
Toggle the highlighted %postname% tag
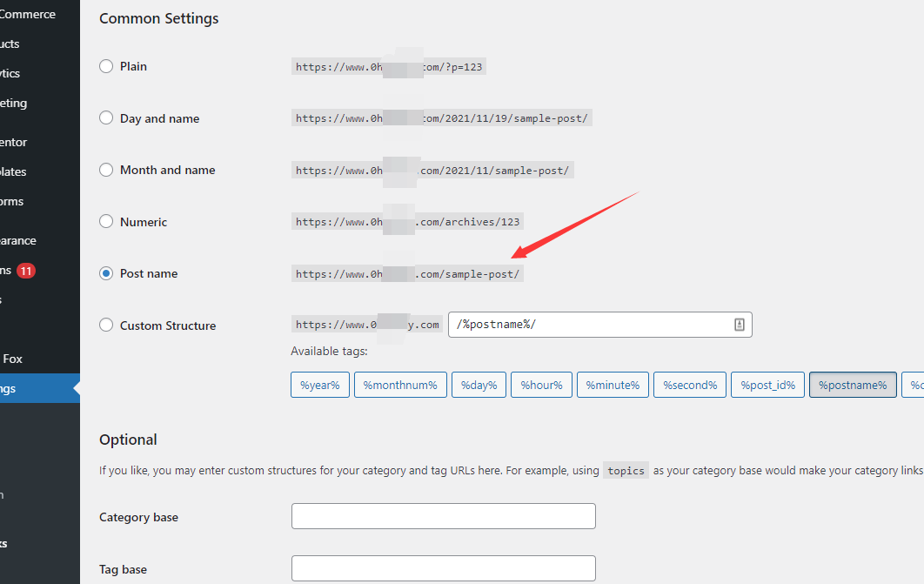[852, 385]
